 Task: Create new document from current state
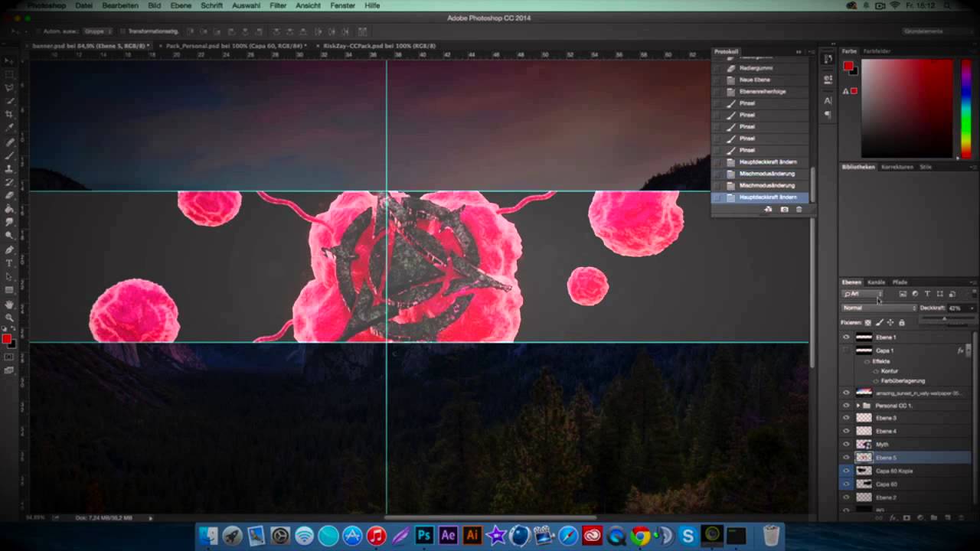(x=768, y=210)
